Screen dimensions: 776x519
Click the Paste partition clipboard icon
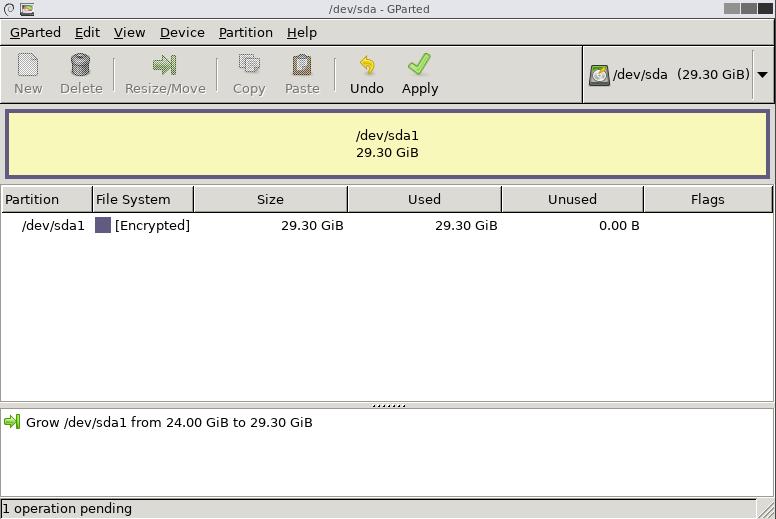(302, 64)
